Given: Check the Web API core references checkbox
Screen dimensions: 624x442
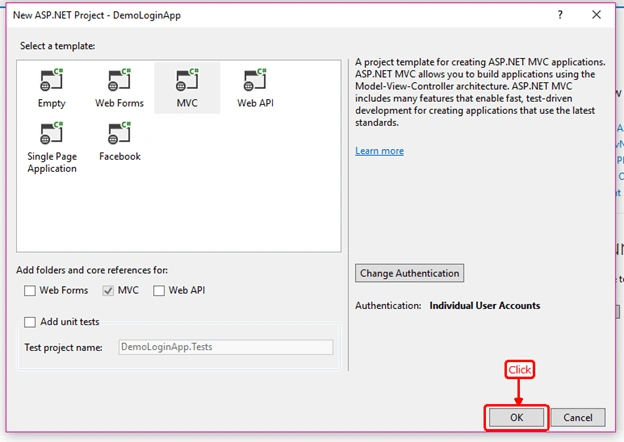Looking at the screenshot, I should [x=159, y=290].
